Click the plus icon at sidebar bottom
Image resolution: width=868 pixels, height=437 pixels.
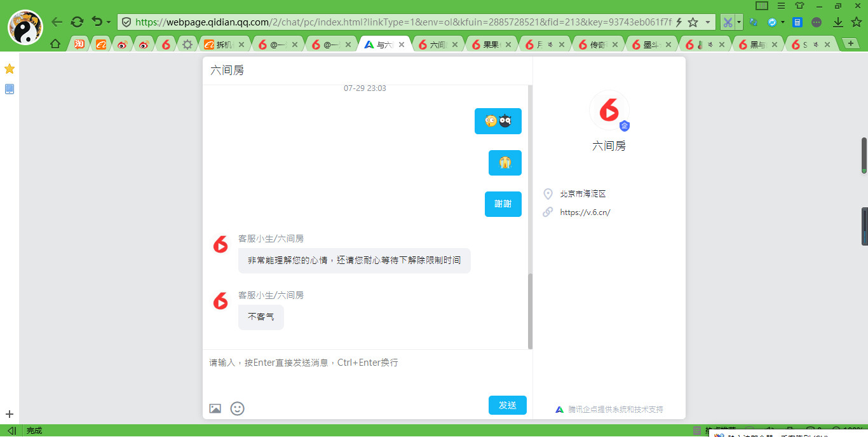pyautogui.click(x=10, y=414)
